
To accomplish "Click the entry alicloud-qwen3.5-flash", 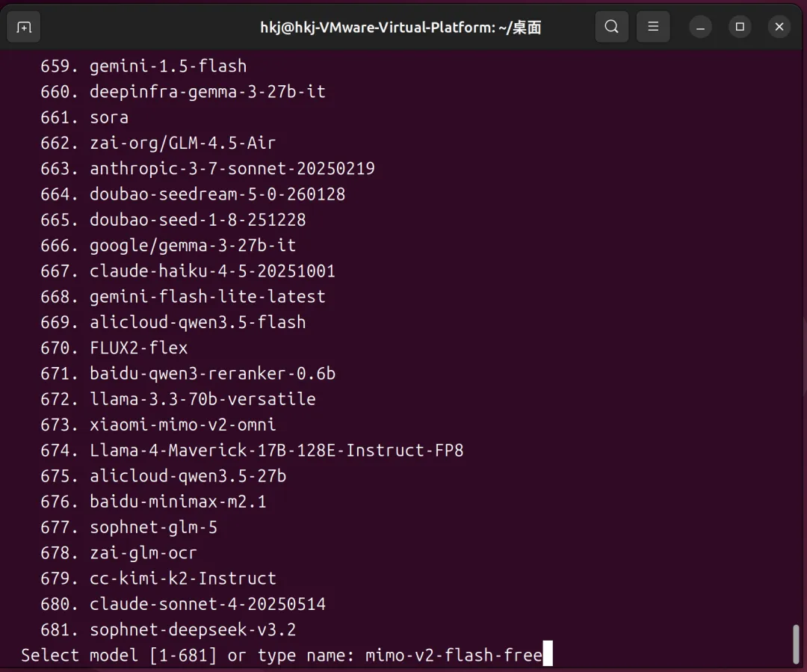I will (197, 323).
